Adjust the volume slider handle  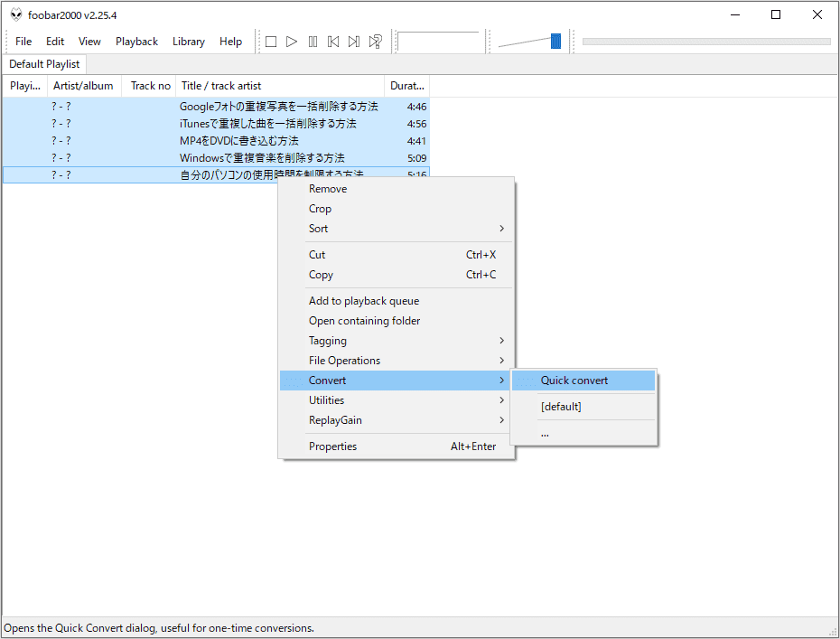click(555, 41)
